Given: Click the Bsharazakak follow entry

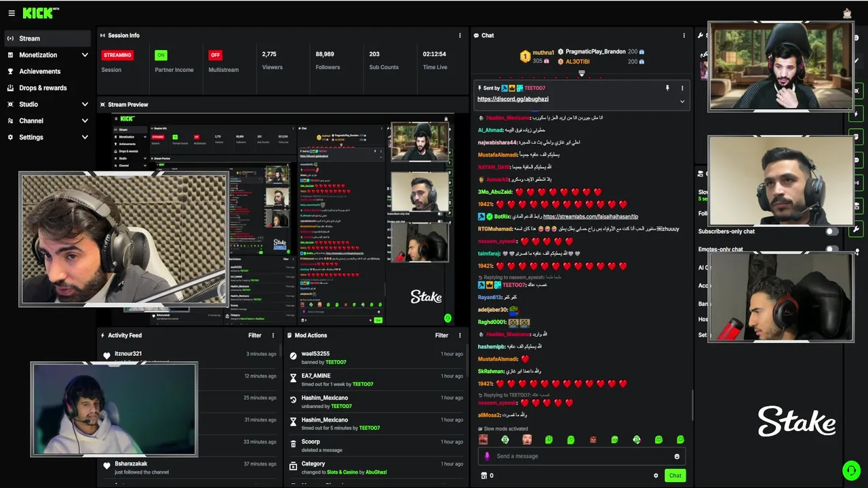Looking at the screenshot, I should click(189, 468).
